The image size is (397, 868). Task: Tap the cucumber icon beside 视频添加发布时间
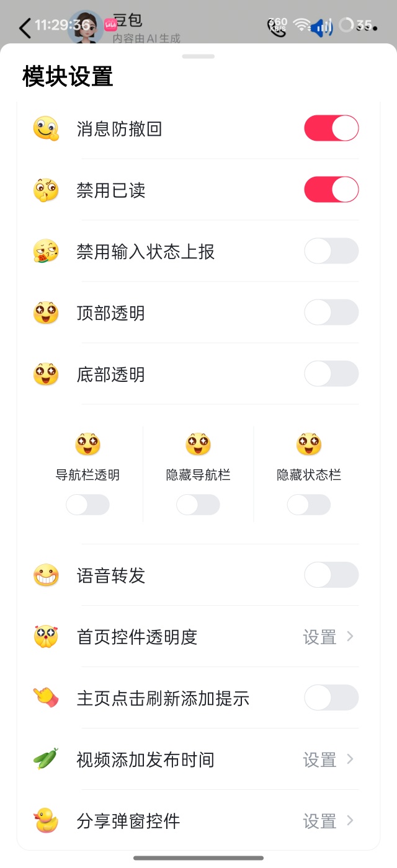click(x=46, y=759)
